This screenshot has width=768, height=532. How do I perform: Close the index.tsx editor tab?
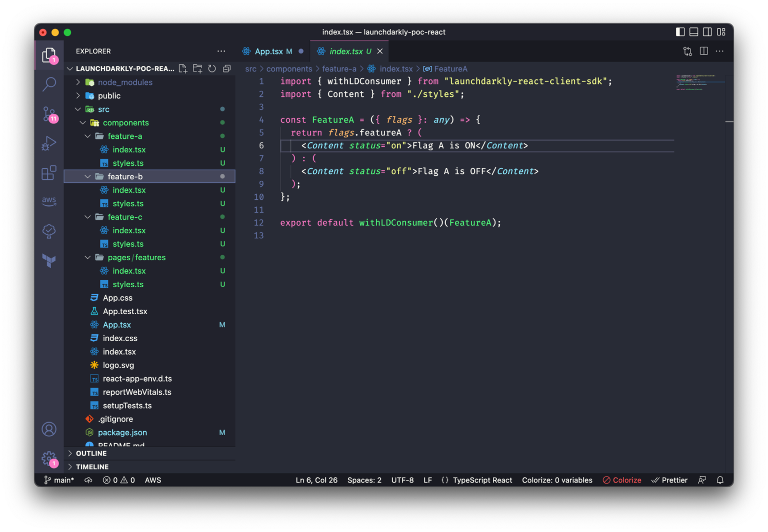pos(380,51)
